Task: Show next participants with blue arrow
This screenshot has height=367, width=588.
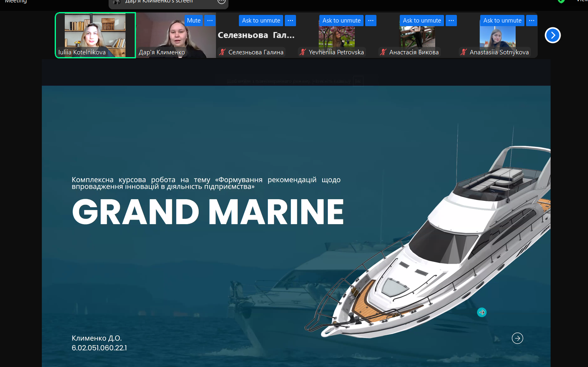Action: pos(553,35)
